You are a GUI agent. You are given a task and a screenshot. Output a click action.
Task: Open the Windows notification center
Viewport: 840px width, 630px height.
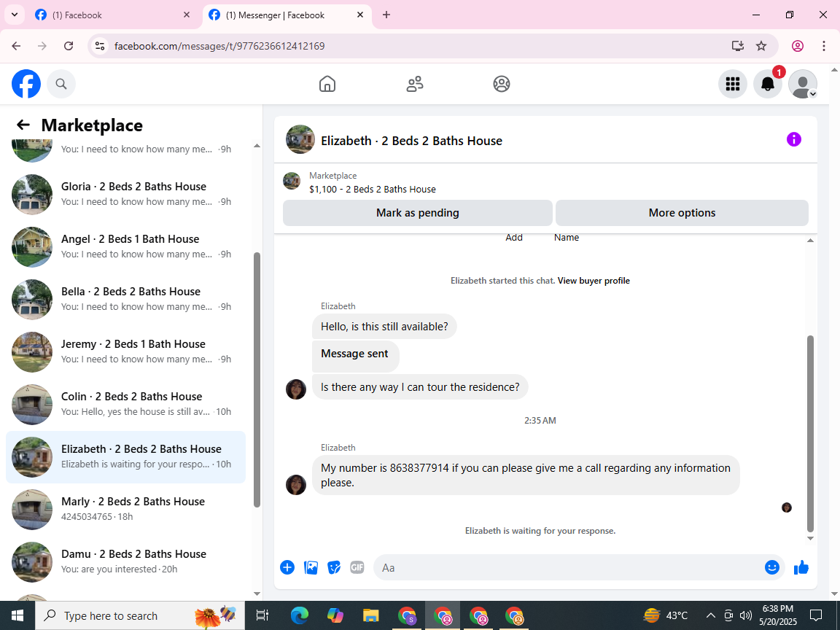[816, 615]
